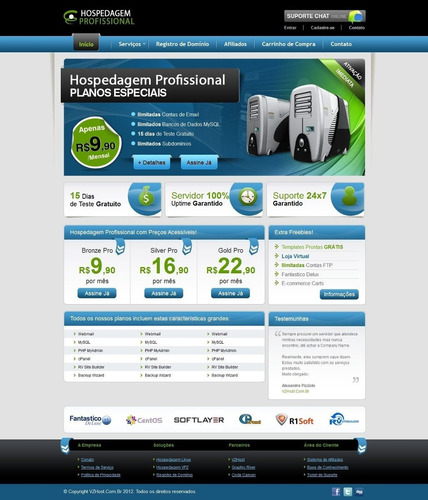Screen dimensions: 428x500
Task: Click the + Detalhes button on banner
Action: (x=152, y=162)
